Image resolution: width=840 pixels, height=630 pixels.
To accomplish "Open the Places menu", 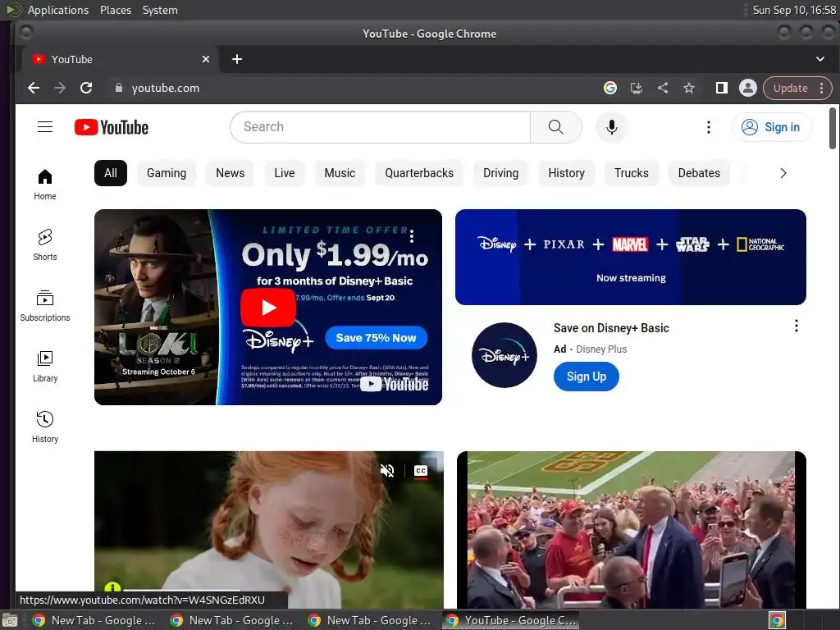I will click(x=115, y=10).
